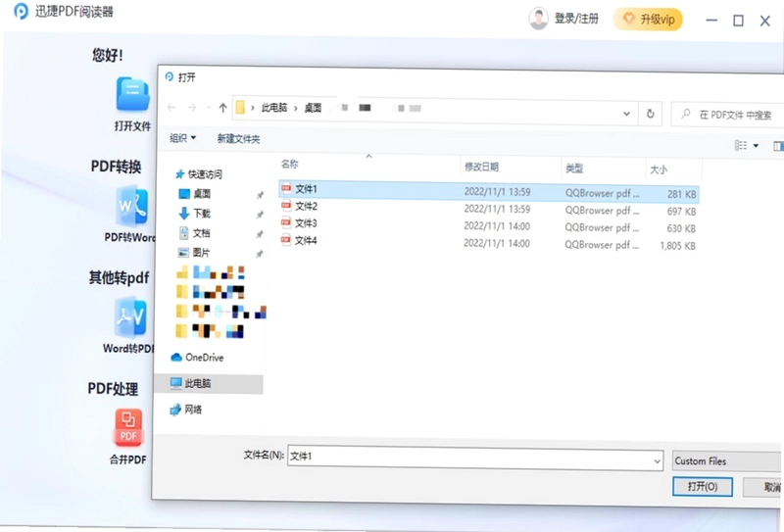Click the 打开文件 folder icon
This screenshot has height=532, width=784.
click(132, 94)
